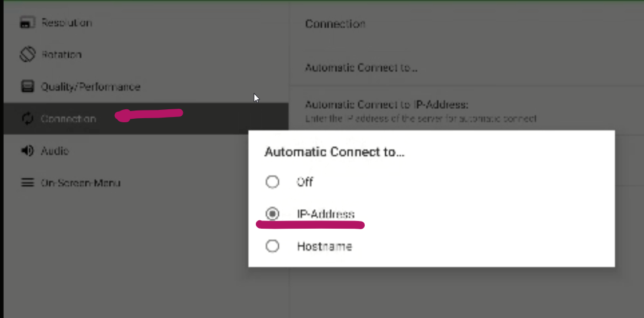The image size is (644, 318).
Task: Select the IP-Address radio button
Action: 272,214
